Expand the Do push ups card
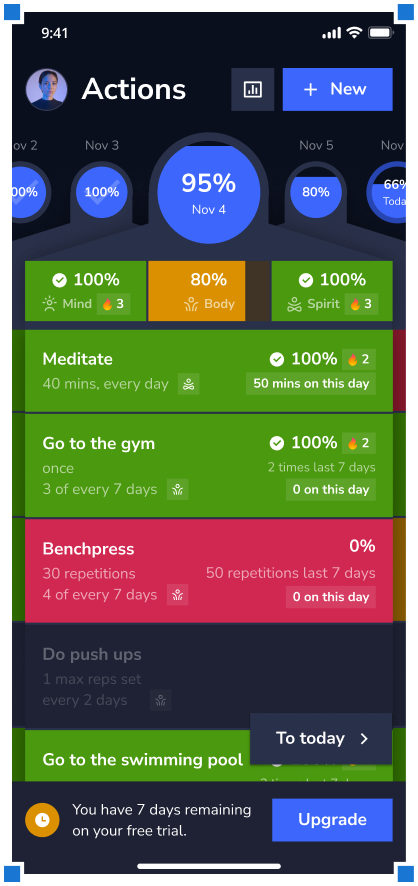Viewport: 418px width, 886px height. 209,675
